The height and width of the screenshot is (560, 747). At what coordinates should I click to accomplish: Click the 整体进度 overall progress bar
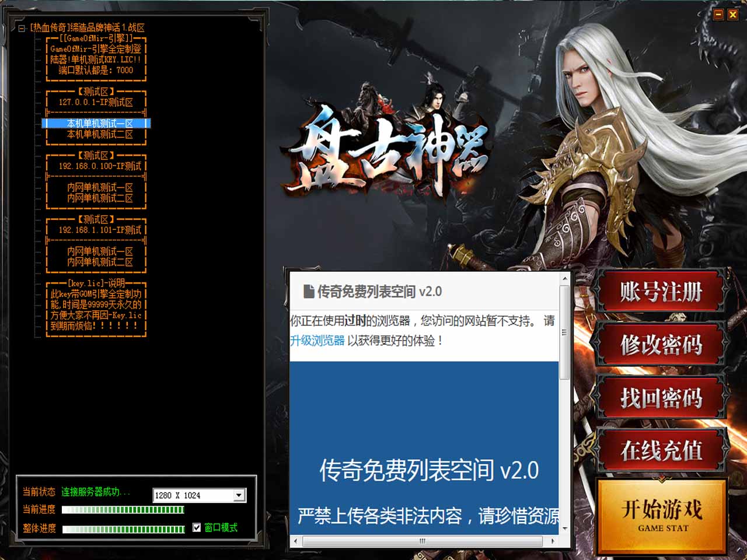point(123,529)
